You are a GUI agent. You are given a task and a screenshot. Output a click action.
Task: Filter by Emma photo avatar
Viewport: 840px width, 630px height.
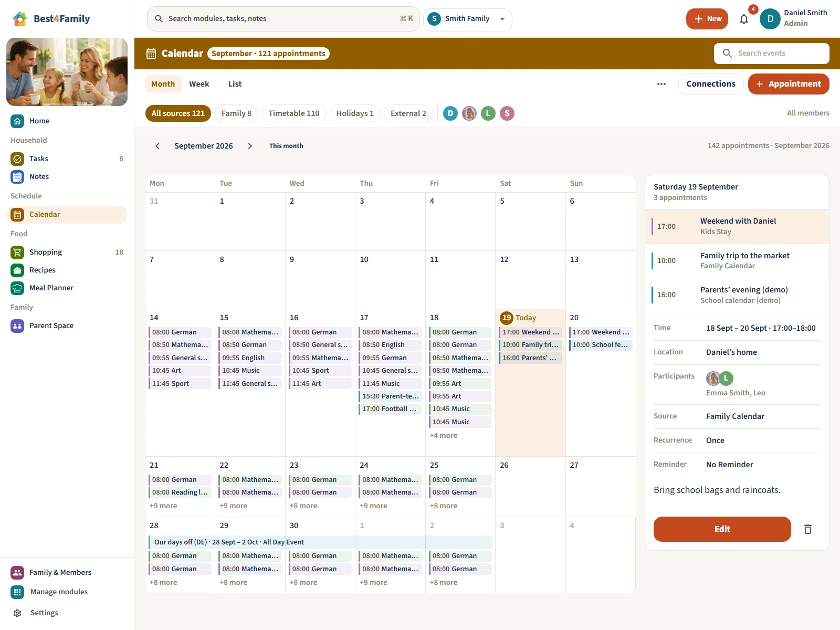pyautogui.click(x=469, y=113)
